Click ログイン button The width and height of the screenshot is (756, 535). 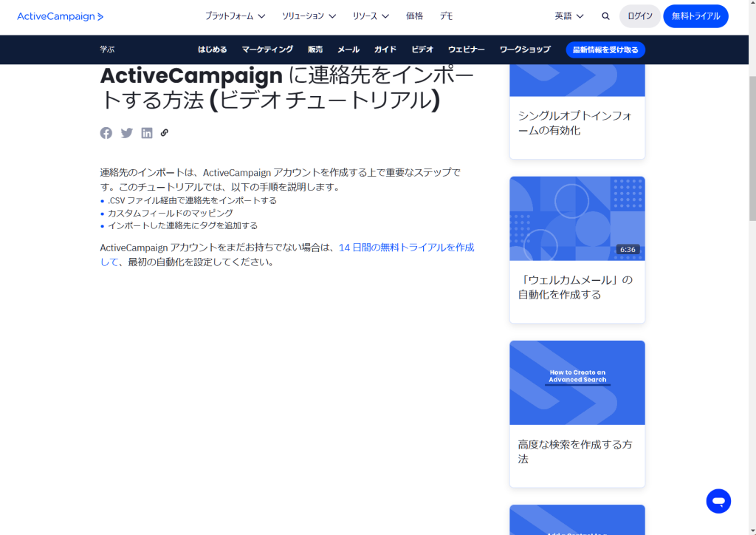click(x=640, y=16)
